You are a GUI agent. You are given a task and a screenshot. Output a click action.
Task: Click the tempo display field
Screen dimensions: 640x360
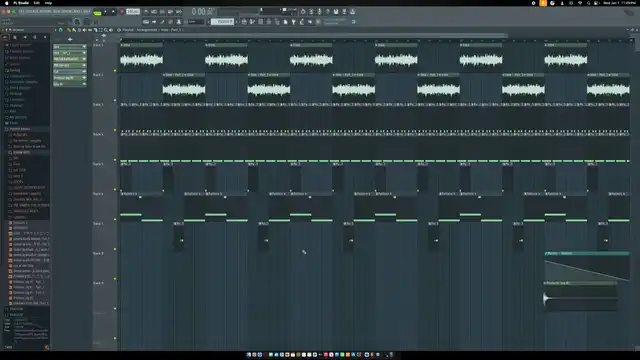(133, 11)
